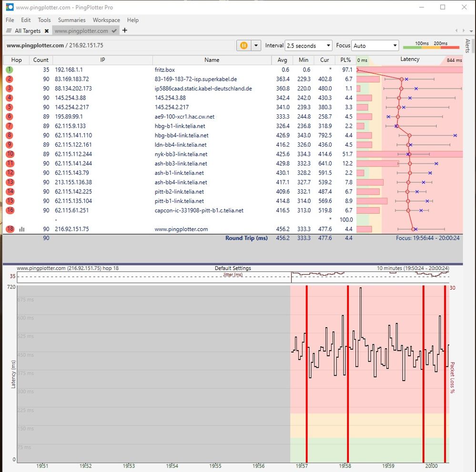Select the red hop 14 circle icon
476x472 pixels.
coord(10,191)
